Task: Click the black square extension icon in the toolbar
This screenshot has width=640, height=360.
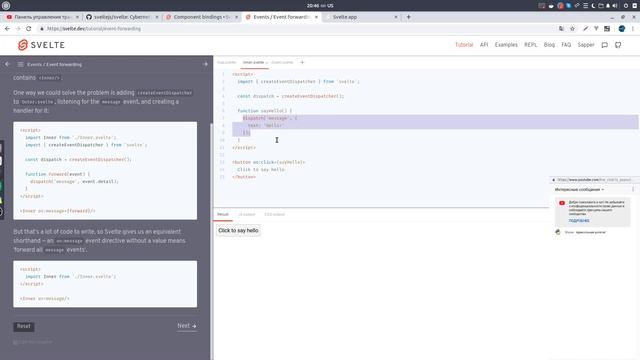Action: coord(607,29)
